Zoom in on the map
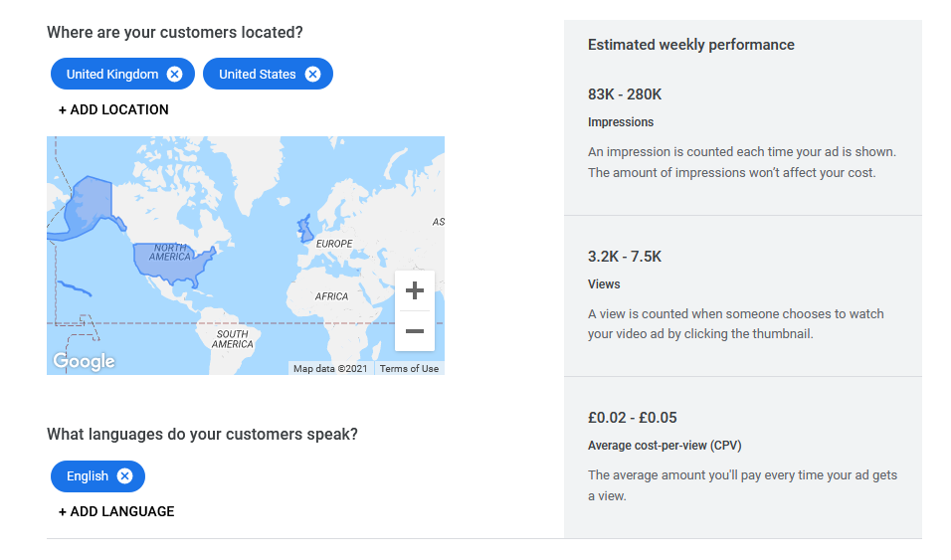Image resolution: width=951 pixels, height=560 pixels. 415,290
